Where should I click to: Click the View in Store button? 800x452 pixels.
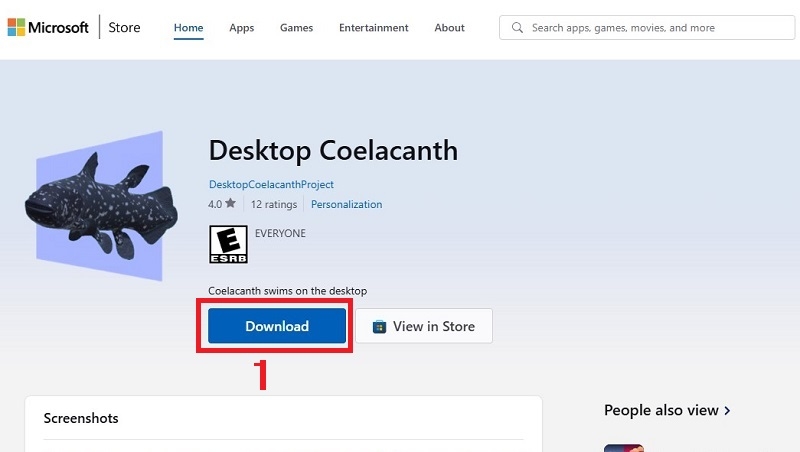click(423, 326)
